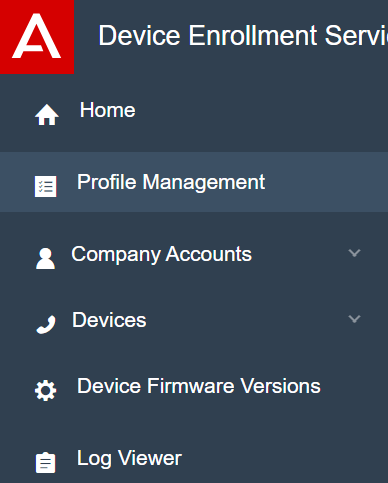The width and height of the screenshot is (388, 483).
Task: Open the Home menu item
Action: (x=107, y=110)
